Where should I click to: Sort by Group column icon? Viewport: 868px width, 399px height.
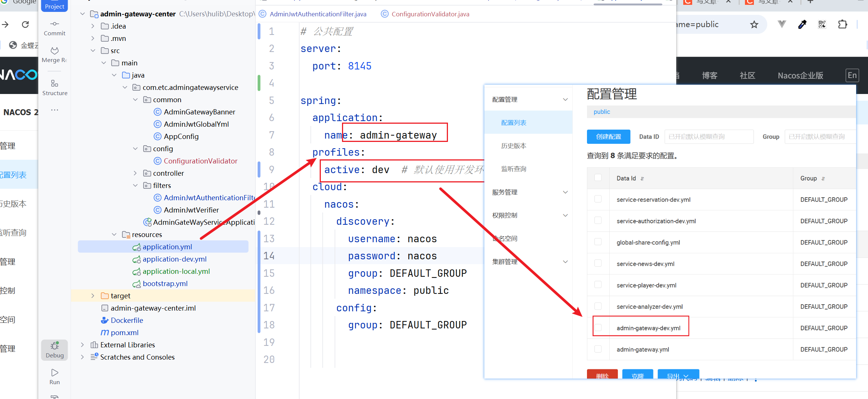pos(823,179)
